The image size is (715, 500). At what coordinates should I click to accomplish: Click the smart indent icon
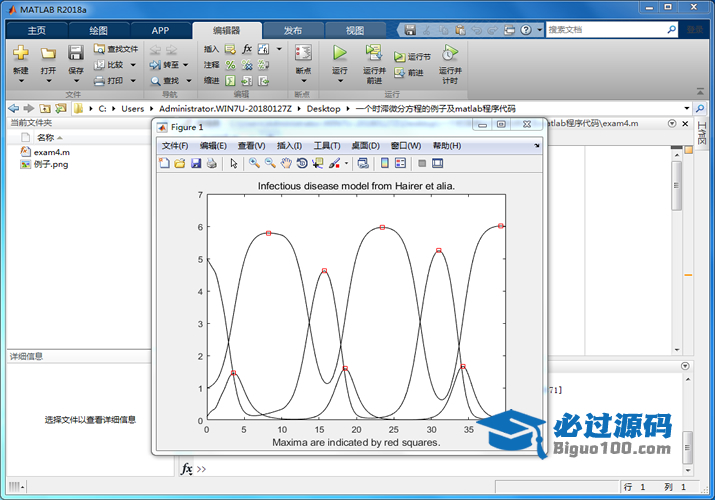230,81
